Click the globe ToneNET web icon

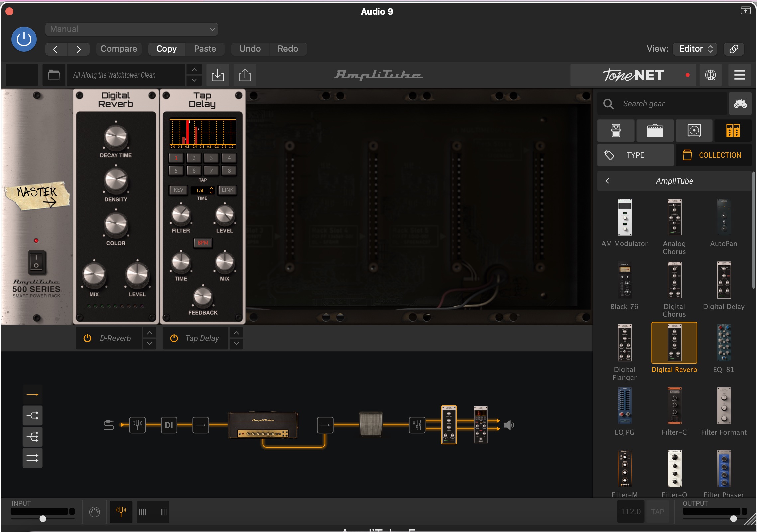(x=710, y=75)
